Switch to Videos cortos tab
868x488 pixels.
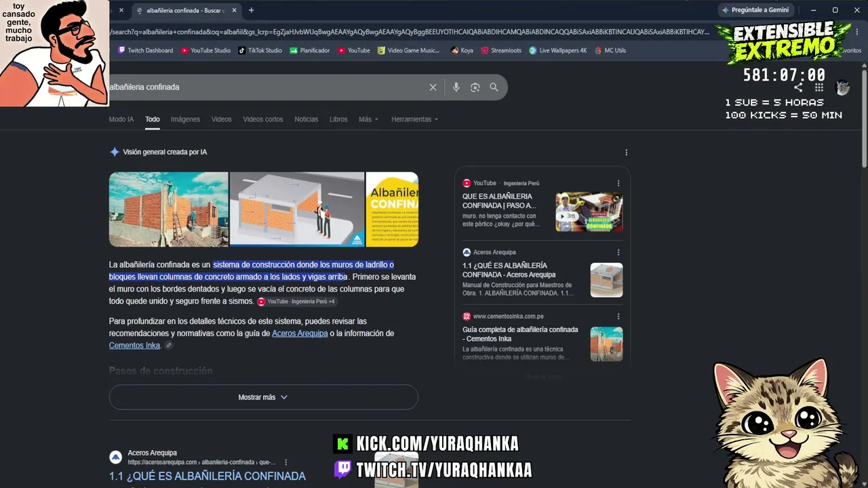coord(263,119)
